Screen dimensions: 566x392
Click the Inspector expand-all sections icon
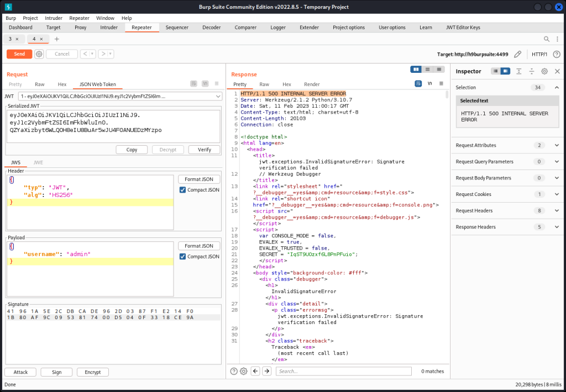click(x=518, y=71)
